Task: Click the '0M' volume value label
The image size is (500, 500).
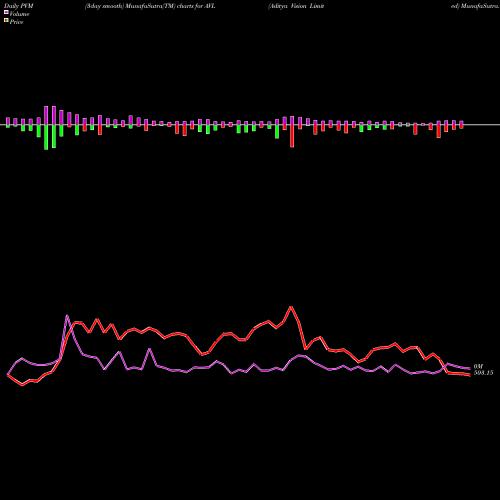Action: [478, 367]
